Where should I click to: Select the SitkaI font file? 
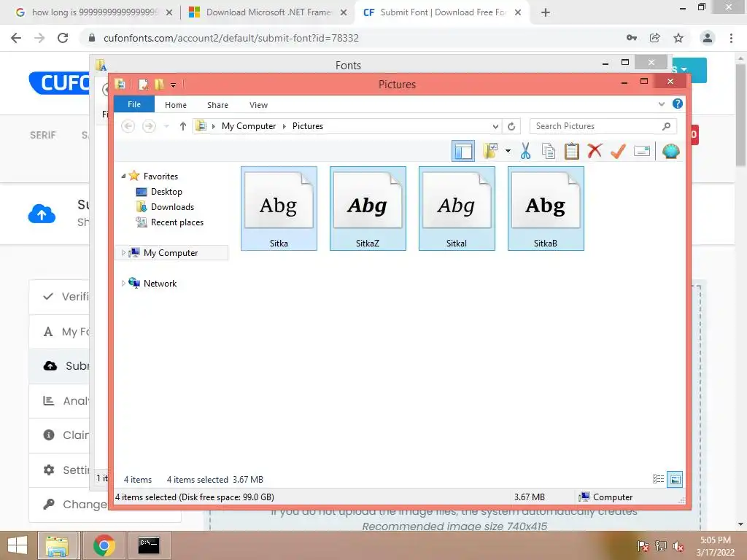457,208
